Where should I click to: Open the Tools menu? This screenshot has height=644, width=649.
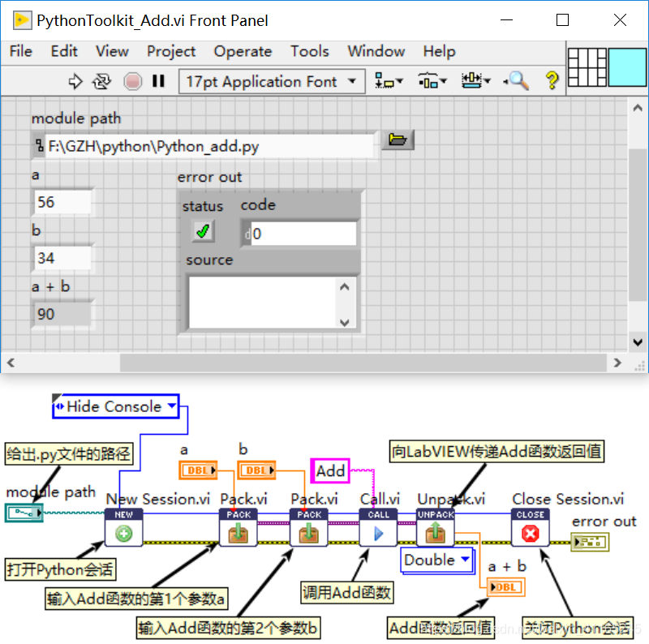(x=309, y=51)
